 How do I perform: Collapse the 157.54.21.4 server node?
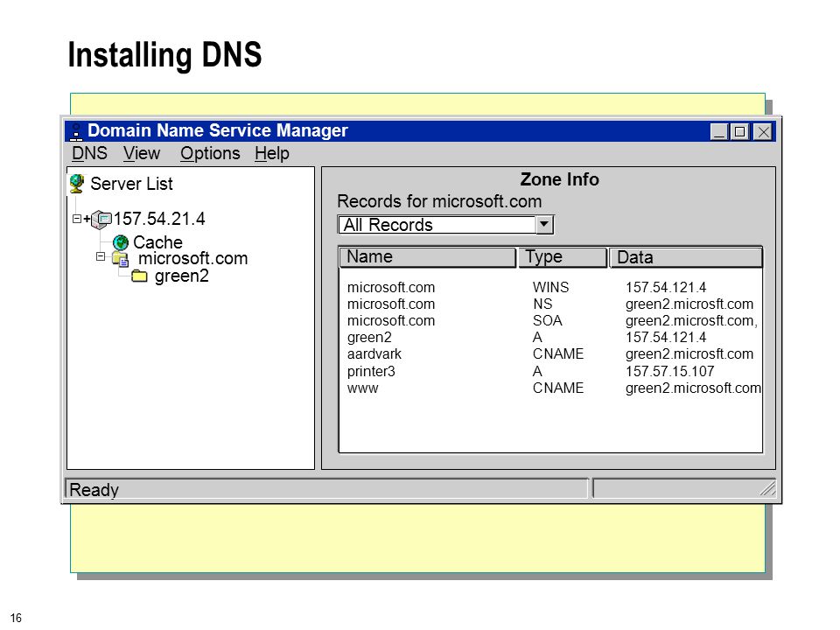coord(77,219)
